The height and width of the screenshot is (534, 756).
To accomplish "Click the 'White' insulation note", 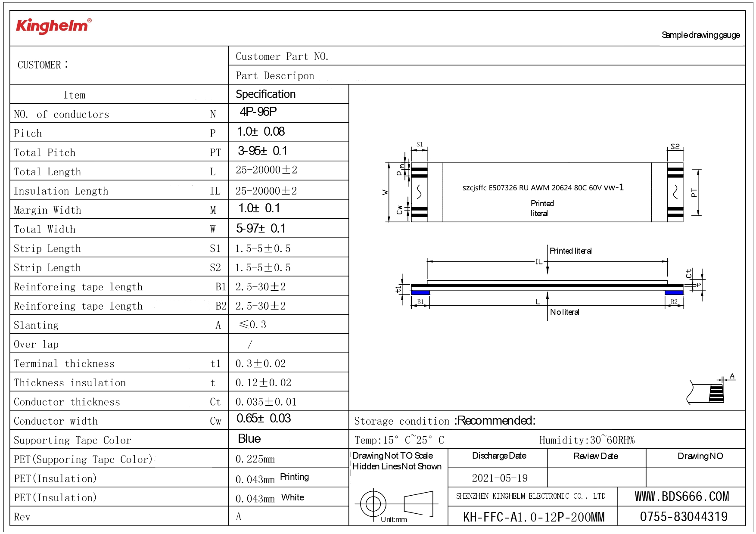I will 293,497.
